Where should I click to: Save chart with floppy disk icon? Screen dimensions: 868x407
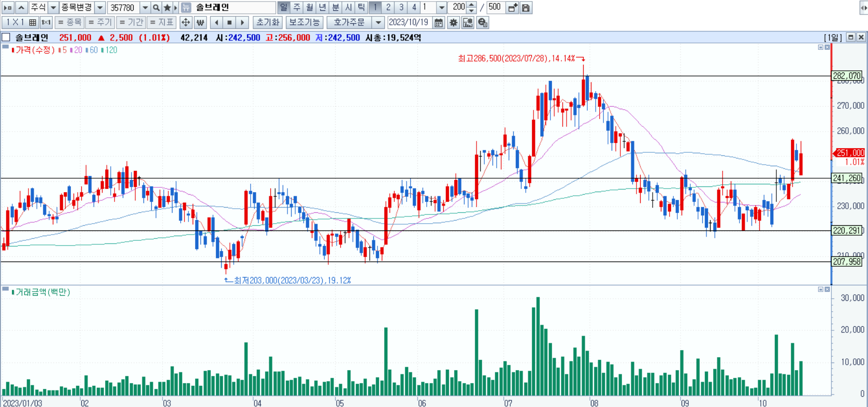526,8
